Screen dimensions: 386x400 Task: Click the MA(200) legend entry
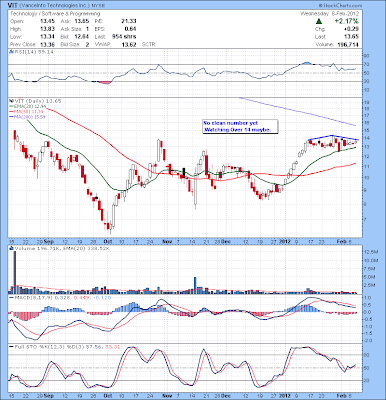[x=28, y=117]
